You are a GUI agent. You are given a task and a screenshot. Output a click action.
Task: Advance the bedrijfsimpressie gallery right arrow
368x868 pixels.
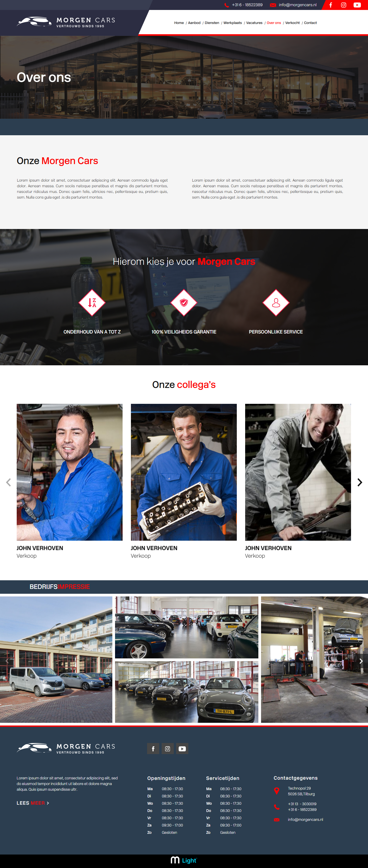click(x=361, y=661)
